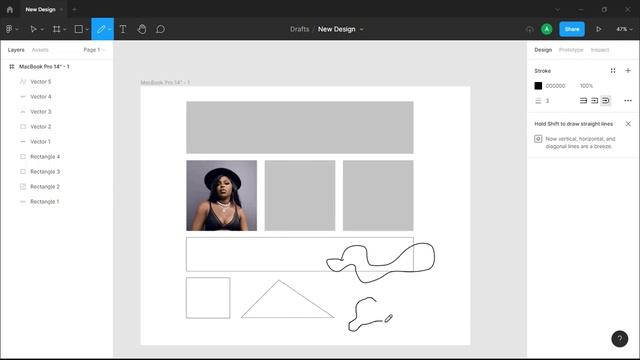The height and width of the screenshot is (360, 640).
Task: Open the Drafts breadcrumb link
Action: tap(300, 29)
